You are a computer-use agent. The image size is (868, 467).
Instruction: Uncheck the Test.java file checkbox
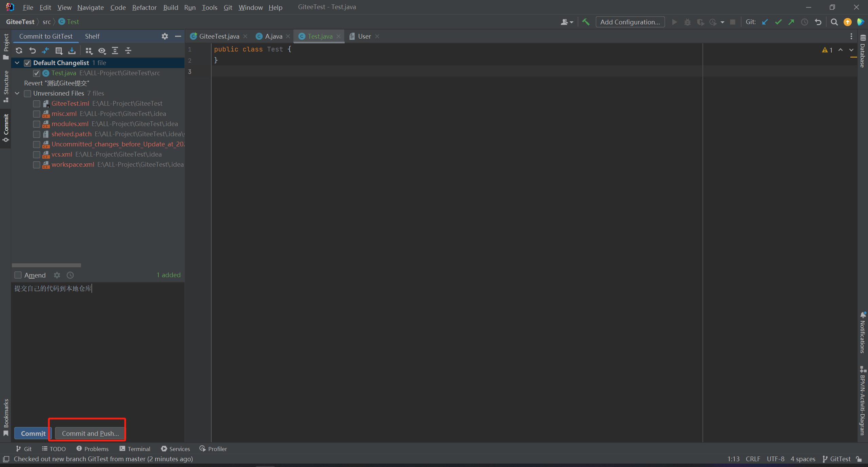tap(37, 73)
